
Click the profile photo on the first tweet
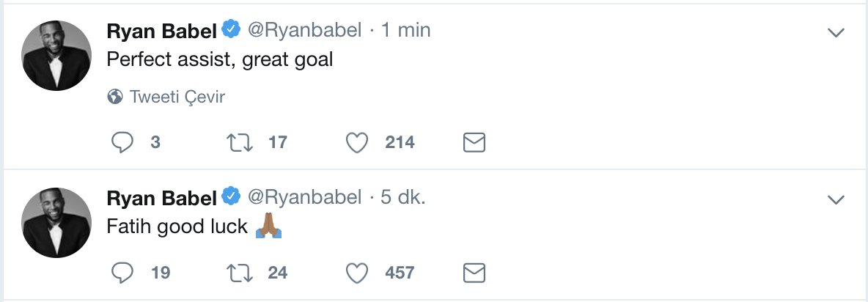pyautogui.click(x=56, y=56)
